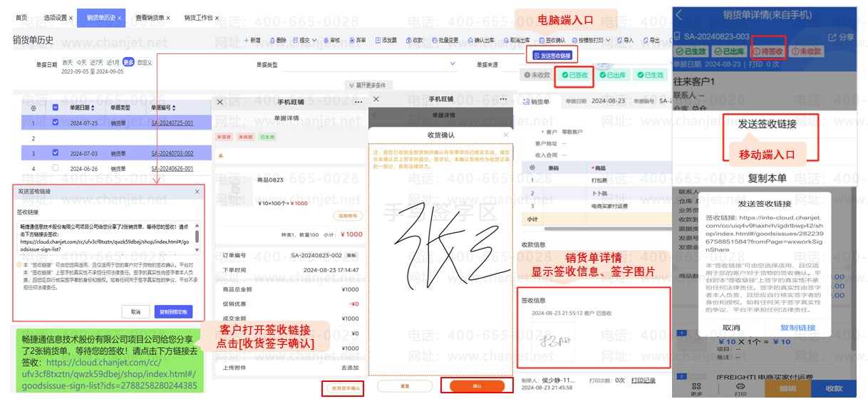Screen dimensions: 868x399
Task: Go back from mobile 销货单详情 screen
Action: (679, 14)
